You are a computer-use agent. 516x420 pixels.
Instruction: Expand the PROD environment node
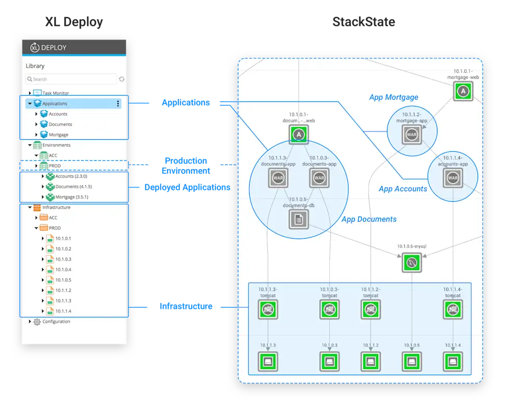click(x=36, y=165)
